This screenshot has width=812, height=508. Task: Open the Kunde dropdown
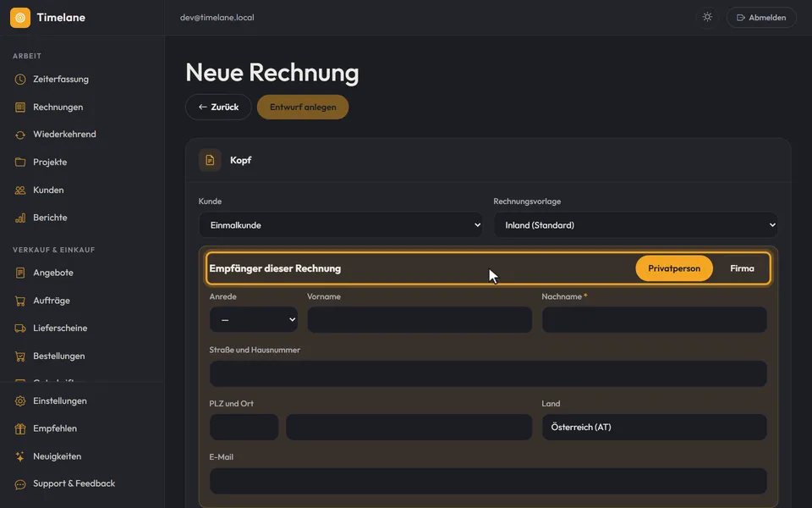click(x=341, y=225)
